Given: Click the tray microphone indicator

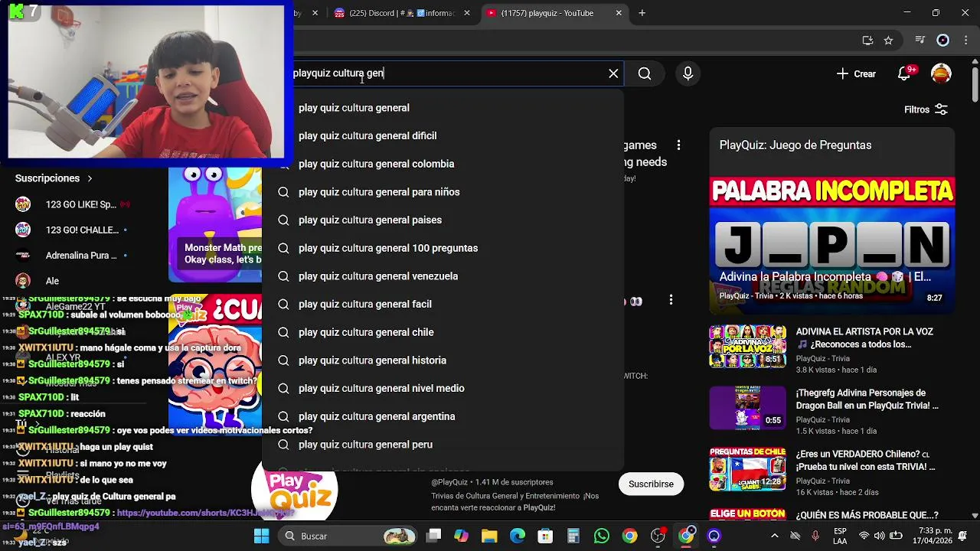Looking at the screenshot, I should (x=815, y=536).
